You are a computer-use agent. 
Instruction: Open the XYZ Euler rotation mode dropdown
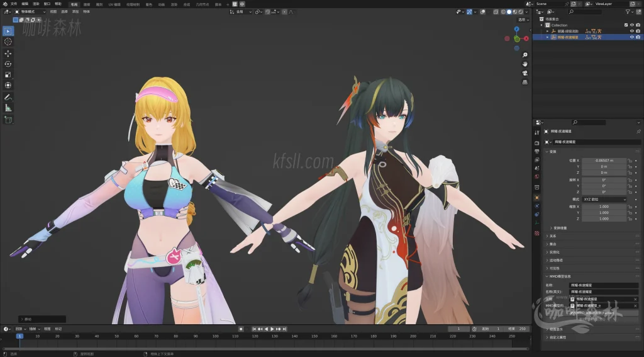(x=604, y=200)
